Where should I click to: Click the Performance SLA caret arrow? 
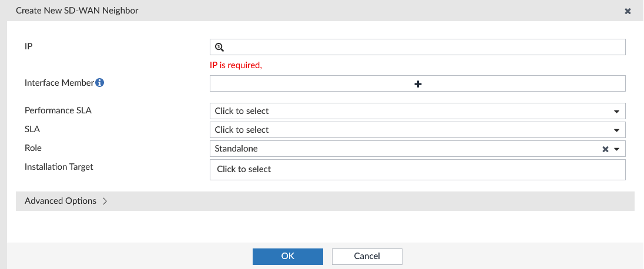click(616, 111)
